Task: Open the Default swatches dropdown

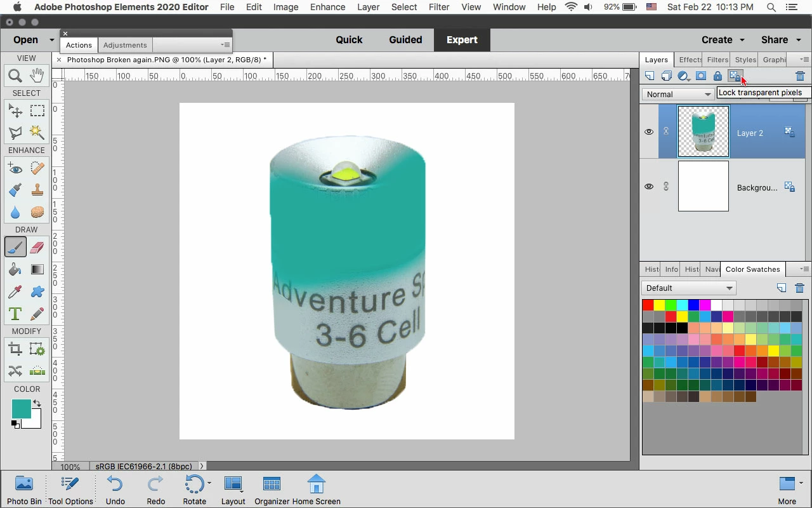Action: pyautogui.click(x=689, y=288)
